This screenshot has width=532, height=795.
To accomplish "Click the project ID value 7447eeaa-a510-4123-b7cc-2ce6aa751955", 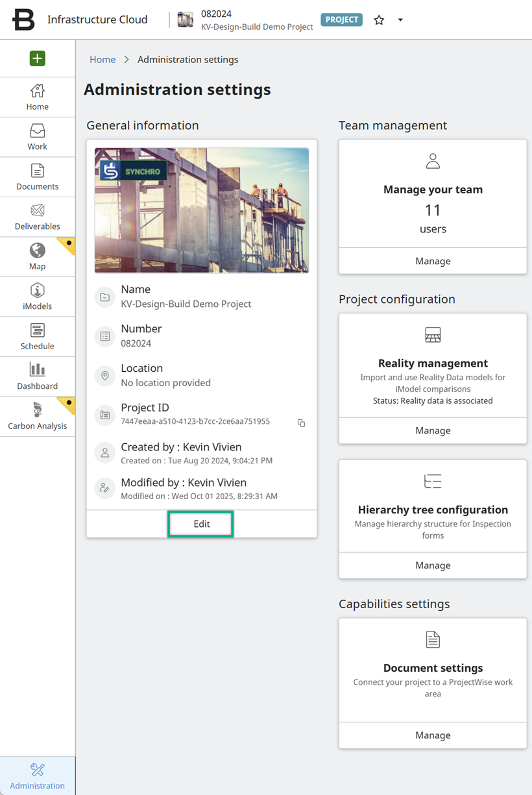I will click(x=195, y=421).
